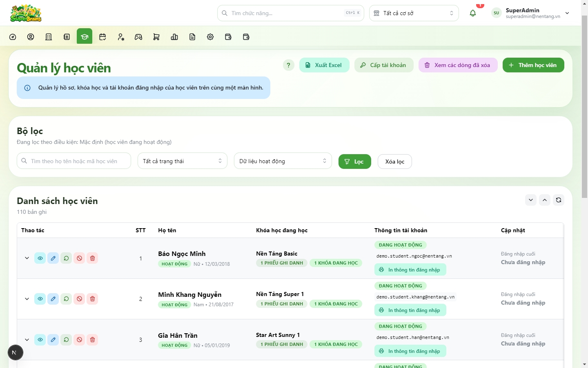The height and width of the screenshot is (368, 588).
Task: Click the block icon for Gia Hân Trần
Action: click(x=79, y=340)
